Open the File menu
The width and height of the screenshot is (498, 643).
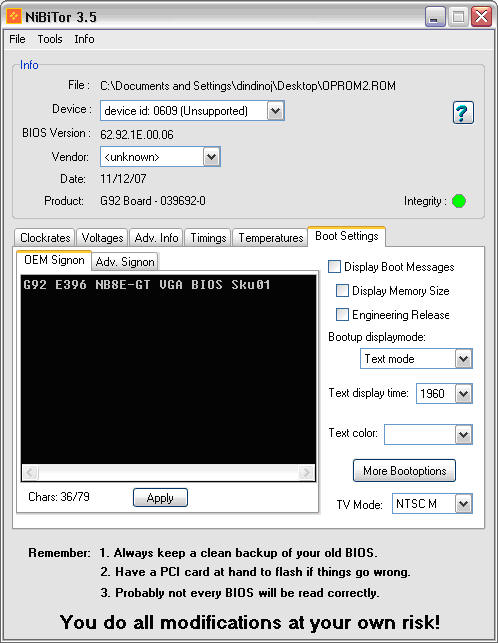pyautogui.click(x=17, y=39)
